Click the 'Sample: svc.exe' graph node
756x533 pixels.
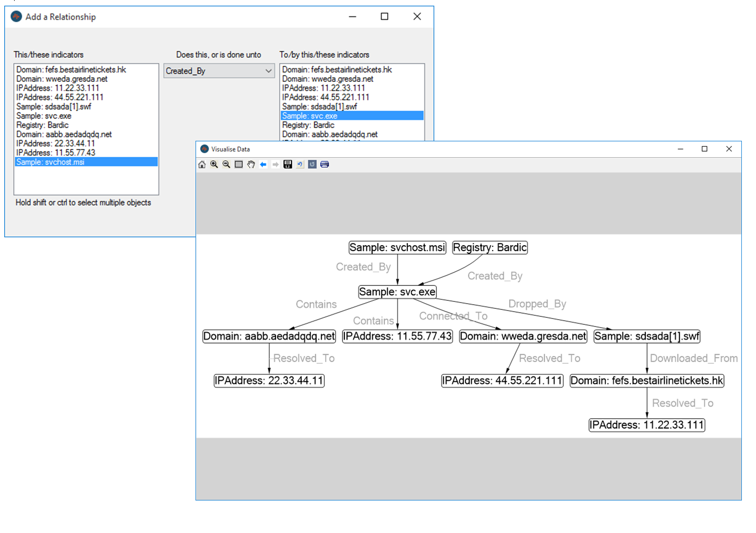click(397, 292)
